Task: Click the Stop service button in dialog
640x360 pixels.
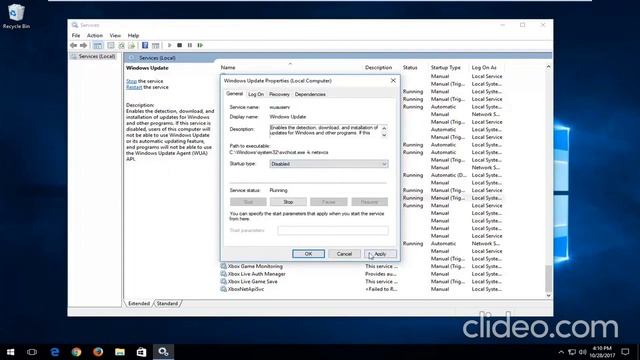Action: [x=288, y=202]
